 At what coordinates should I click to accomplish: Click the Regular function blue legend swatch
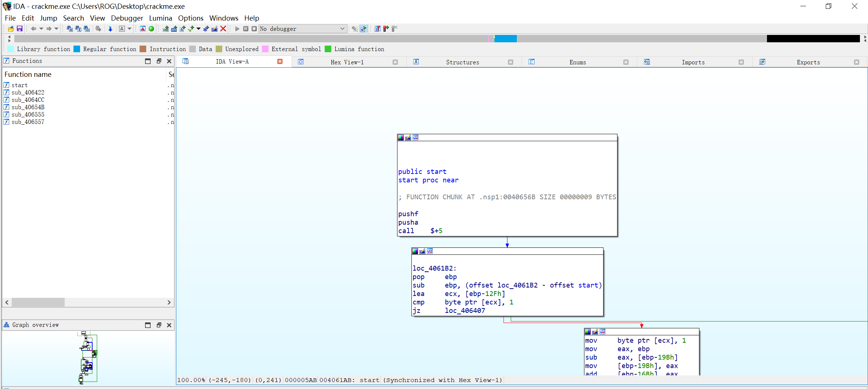coord(77,49)
